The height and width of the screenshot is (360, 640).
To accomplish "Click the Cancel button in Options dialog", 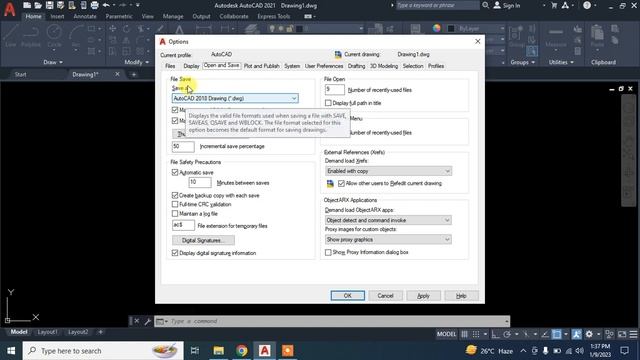I will click(x=385, y=296).
